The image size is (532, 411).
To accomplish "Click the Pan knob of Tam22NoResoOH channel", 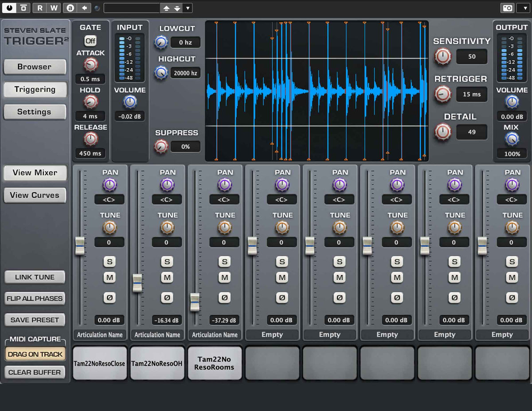I will [167, 185].
